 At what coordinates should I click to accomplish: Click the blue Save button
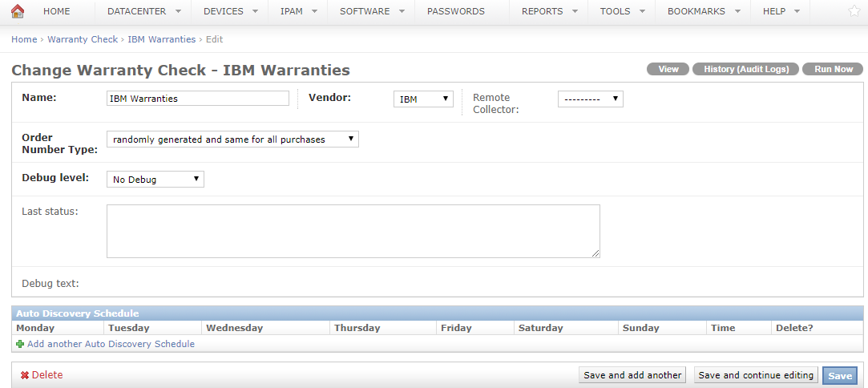pos(840,375)
